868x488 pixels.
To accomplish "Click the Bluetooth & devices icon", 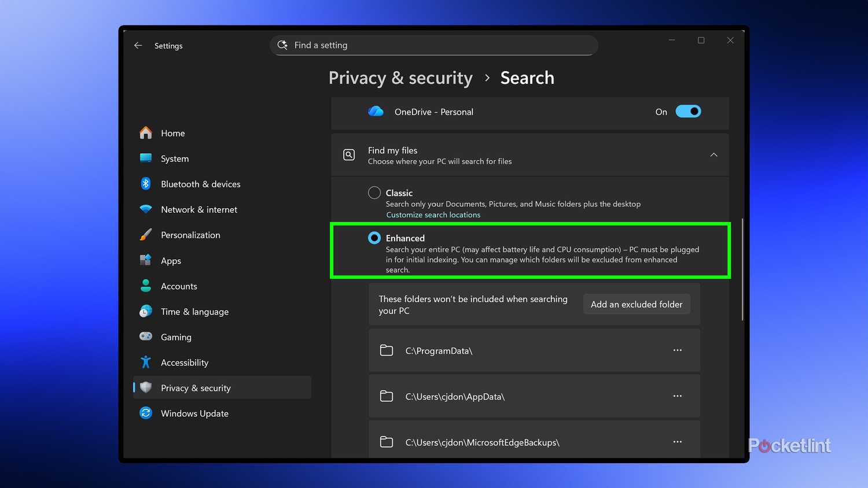I will (146, 184).
